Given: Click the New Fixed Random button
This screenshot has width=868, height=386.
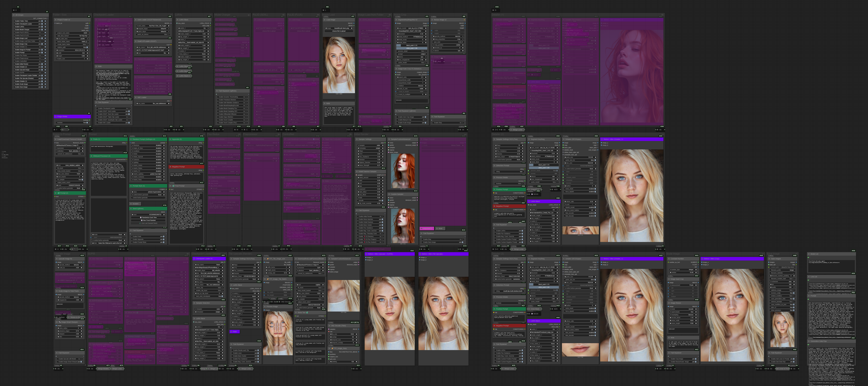Looking at the screenshot, I should pyautogui.click(x=148, y=220).
